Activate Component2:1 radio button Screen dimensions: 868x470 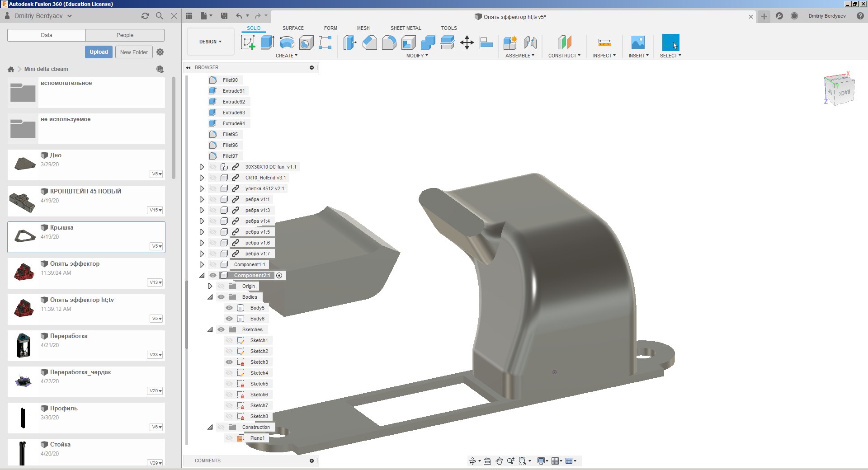pos(279,275)
